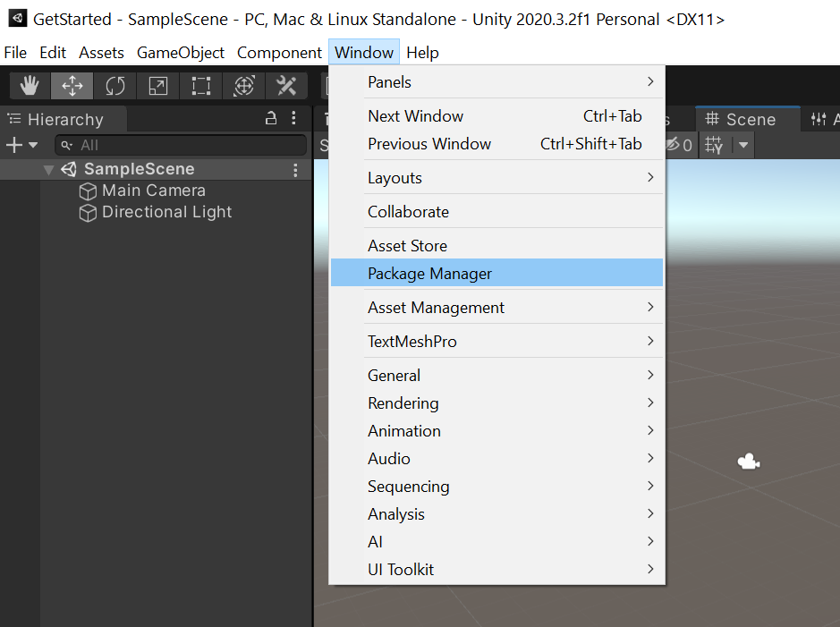This screenshot has width=840, height=627.
Task: Select the Hand tool
Action: [30, 86]
